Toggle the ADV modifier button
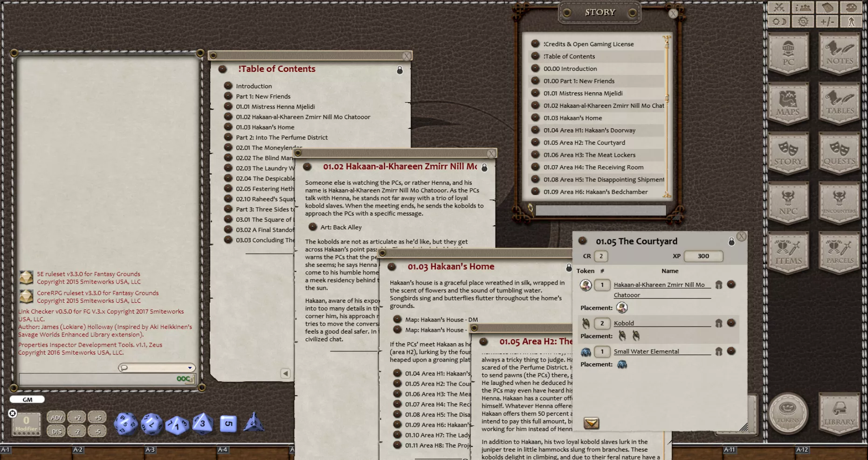Image resolution: width=868 pixels, height=460 pixels. click(x=56, y=418)
